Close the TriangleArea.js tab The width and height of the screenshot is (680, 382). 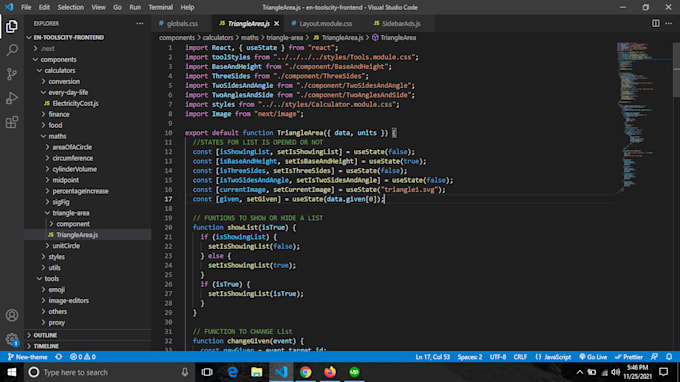[277, 23]
